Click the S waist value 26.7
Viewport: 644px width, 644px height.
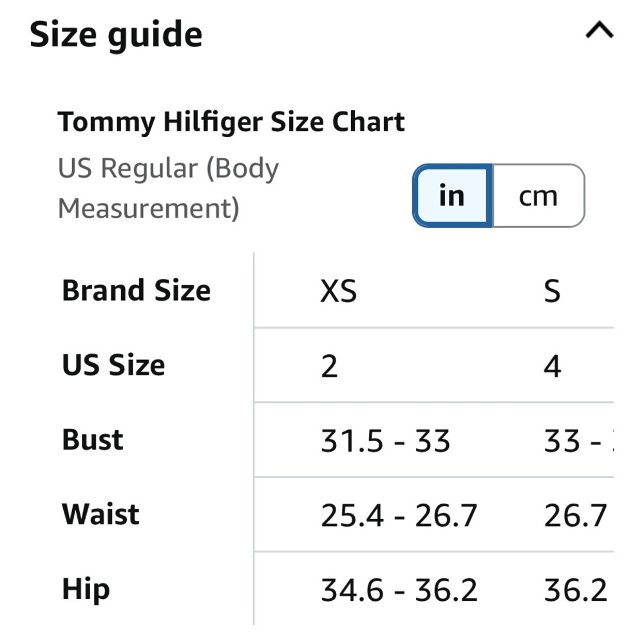pyautogui.click(x=575, y=515)
